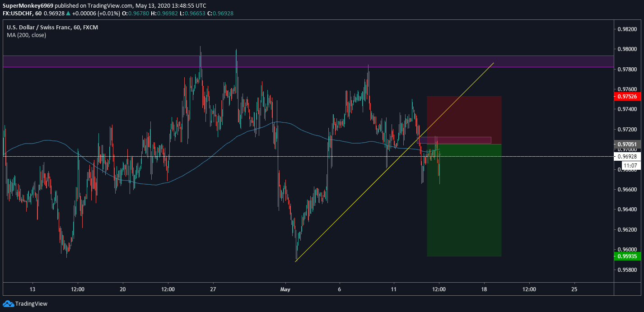Click the 0.96000 price axis label

[627, 249]
